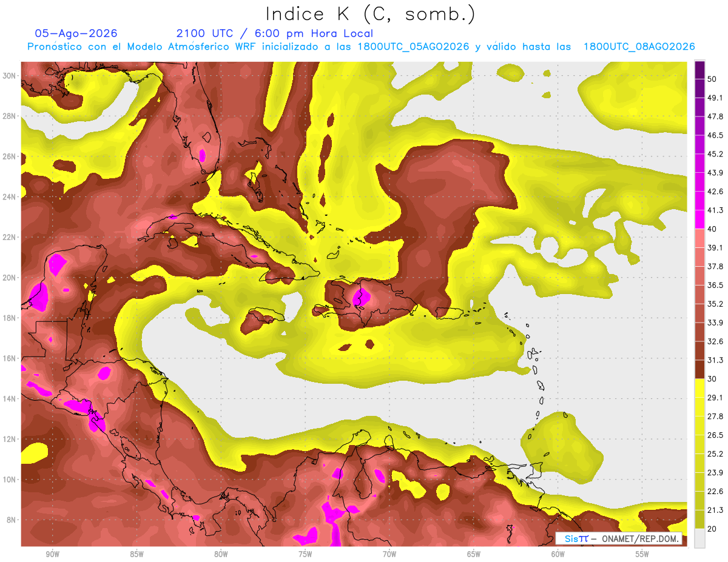Click the "24N" latitude label

[x=10, y=196]
